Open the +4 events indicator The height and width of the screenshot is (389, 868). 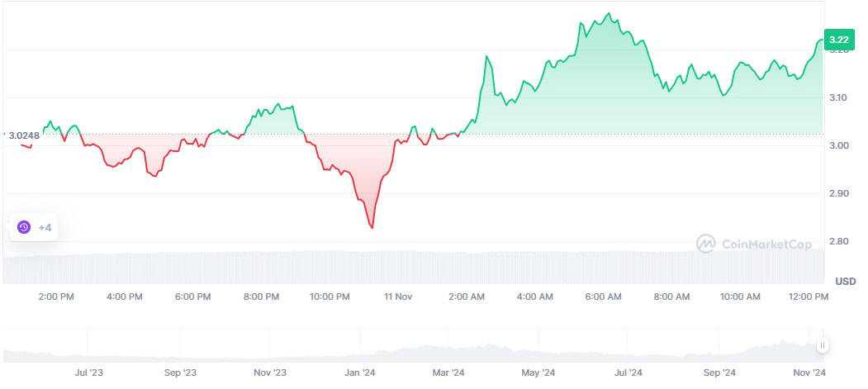pos(45,227)
